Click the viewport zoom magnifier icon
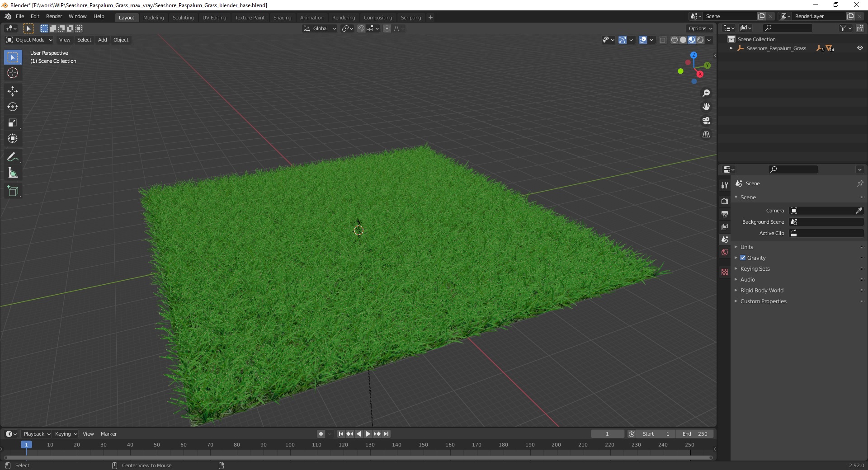 tap(706, 93)
